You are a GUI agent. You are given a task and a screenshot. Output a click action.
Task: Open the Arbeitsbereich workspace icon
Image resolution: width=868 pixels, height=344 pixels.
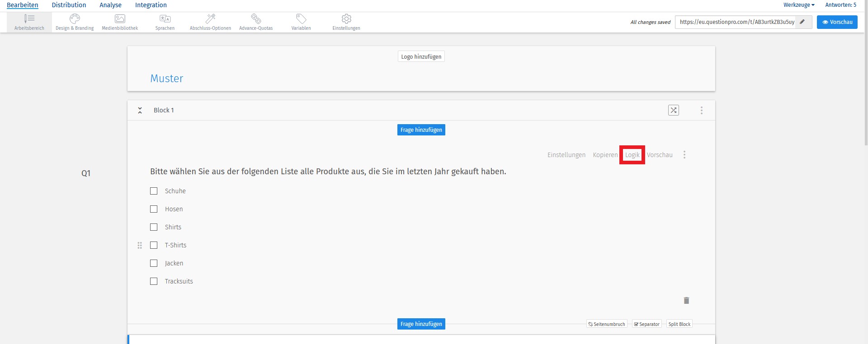click(x=29, y=19)
